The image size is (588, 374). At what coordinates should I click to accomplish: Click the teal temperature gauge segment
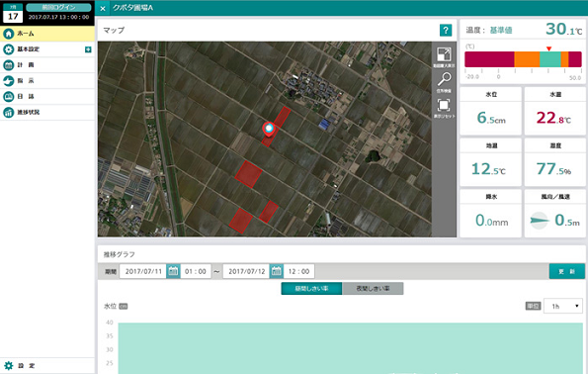click(550, 59)
